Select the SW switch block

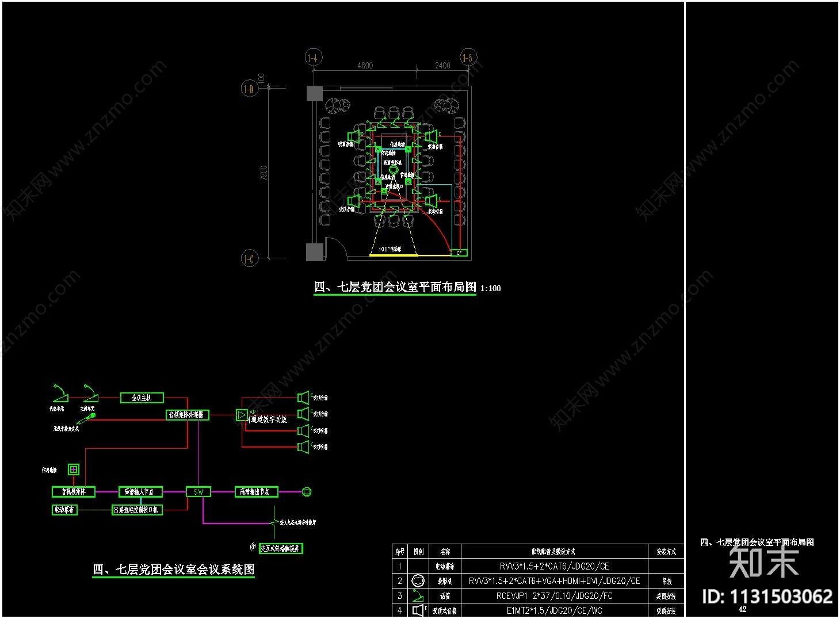(198, 492)
